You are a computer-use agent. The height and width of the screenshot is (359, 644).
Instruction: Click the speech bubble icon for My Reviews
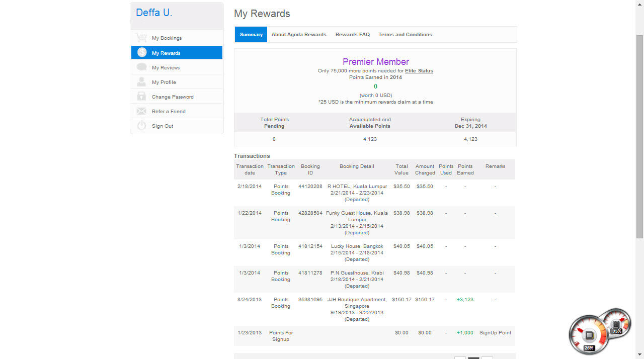coord(142,67)
